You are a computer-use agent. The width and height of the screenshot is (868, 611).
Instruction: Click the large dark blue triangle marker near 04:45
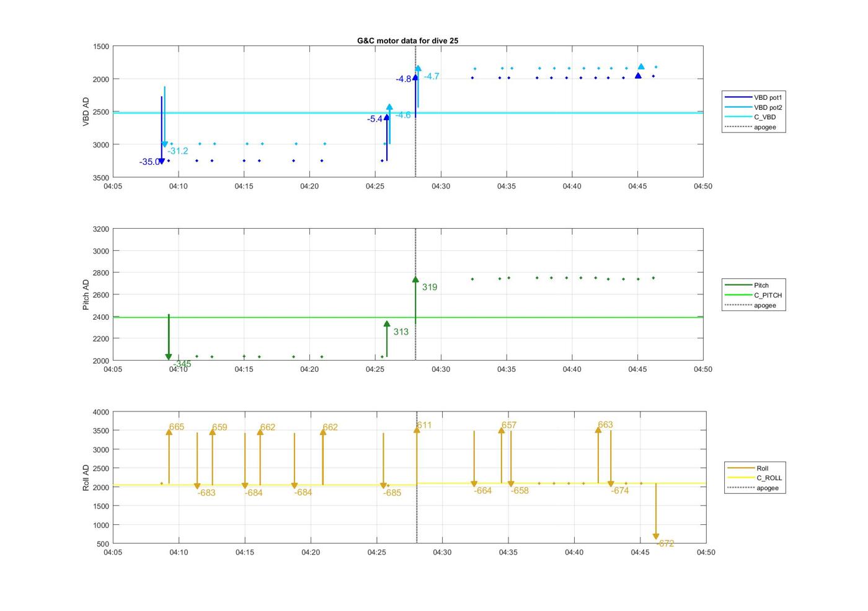pyautogui.click(x=638, y=76)
